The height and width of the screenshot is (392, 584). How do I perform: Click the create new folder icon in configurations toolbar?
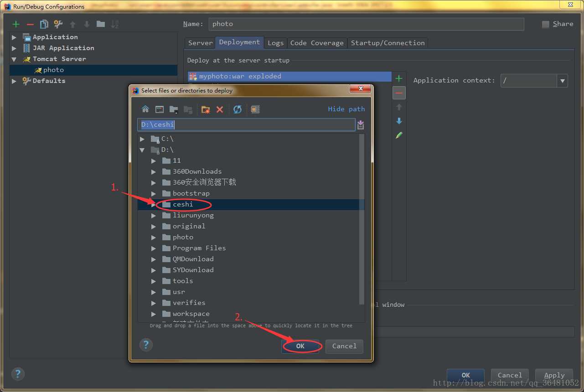(101, 24)
